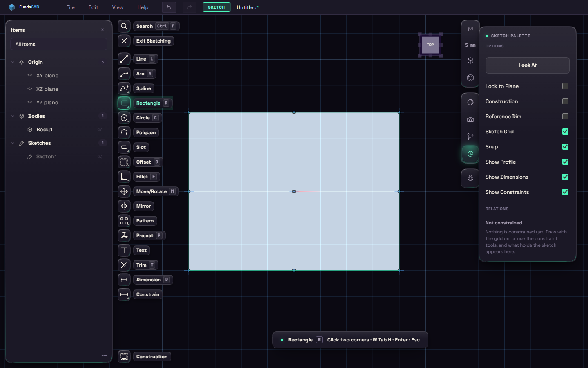
Task: Activate the Trim tool icon
Action: click(124, 265)
